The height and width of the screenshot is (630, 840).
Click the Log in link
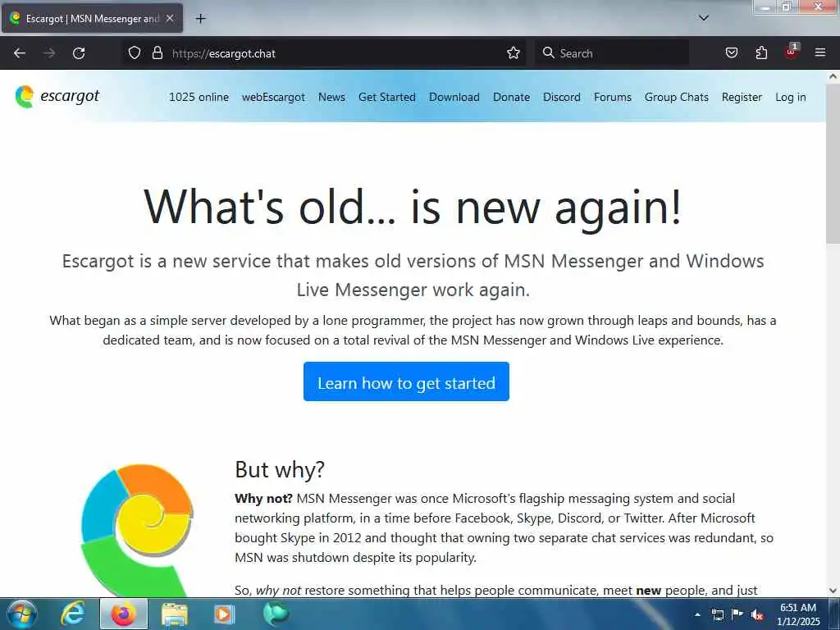790,97
